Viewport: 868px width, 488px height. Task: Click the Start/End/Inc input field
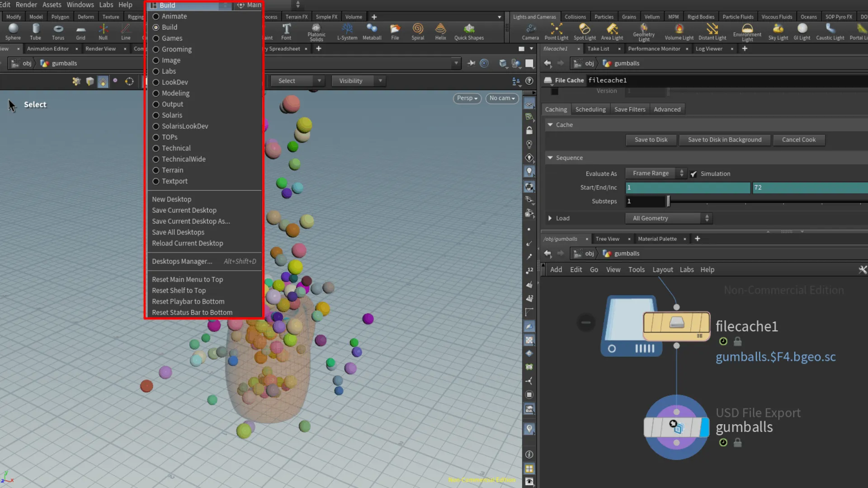pos(687,188)
